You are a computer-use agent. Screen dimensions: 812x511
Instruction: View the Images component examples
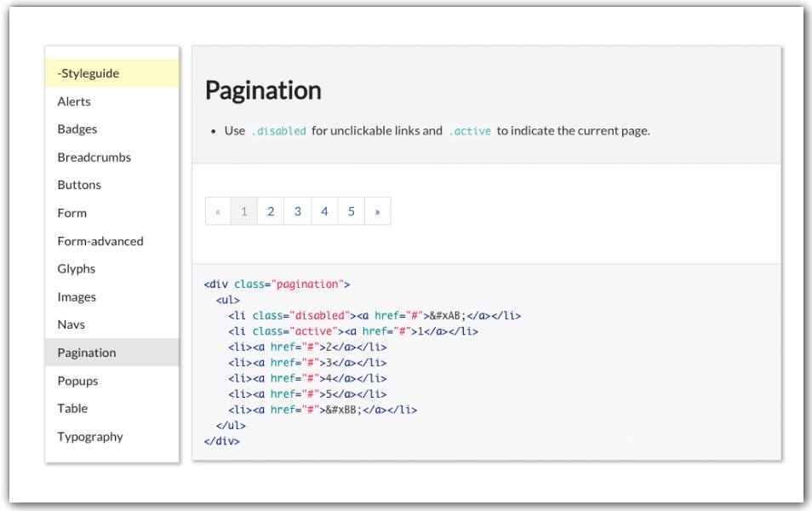coord(77,296)
